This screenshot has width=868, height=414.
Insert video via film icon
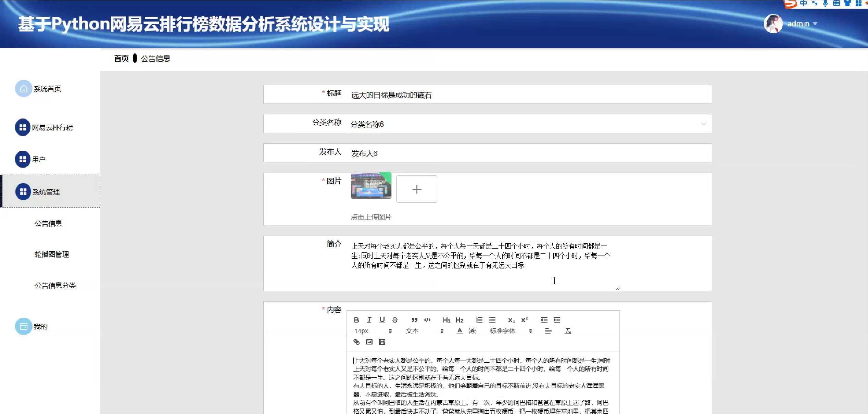click(x=382, y=342)
